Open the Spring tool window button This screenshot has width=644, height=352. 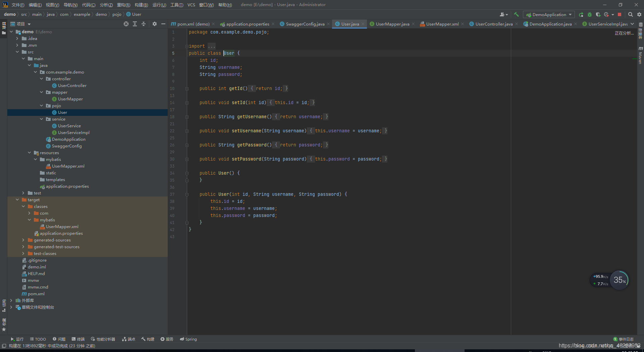coord(188,339)
